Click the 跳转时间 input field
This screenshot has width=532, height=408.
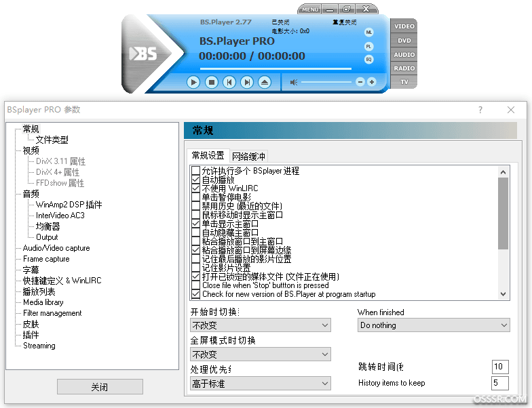coord(500,366)
